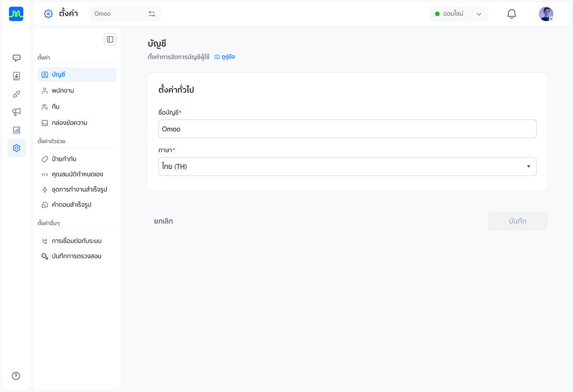This screenshot has width=573, height=392.
Task: Open กล่องข้อความ settings
Action: [77, 123]
